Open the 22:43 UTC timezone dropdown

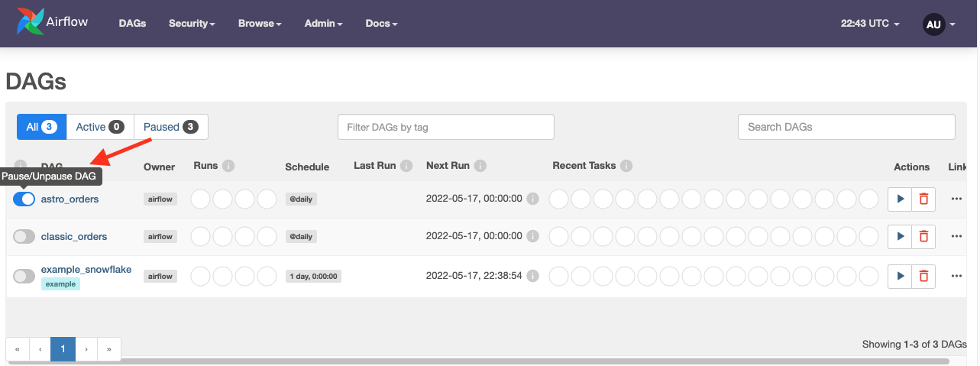click(870, 24)
